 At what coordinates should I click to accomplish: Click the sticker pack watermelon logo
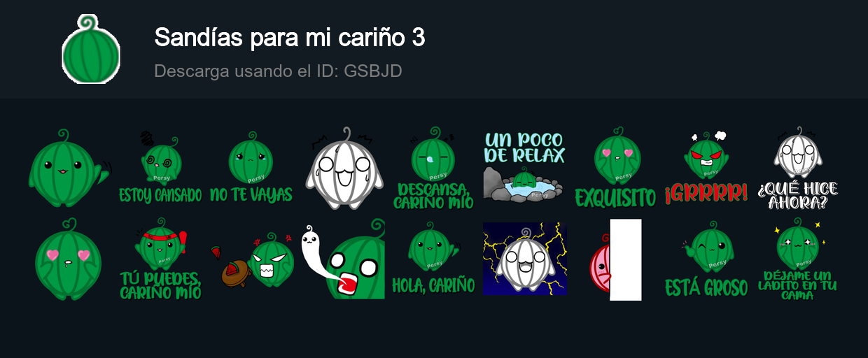click(x=91, y=49)
